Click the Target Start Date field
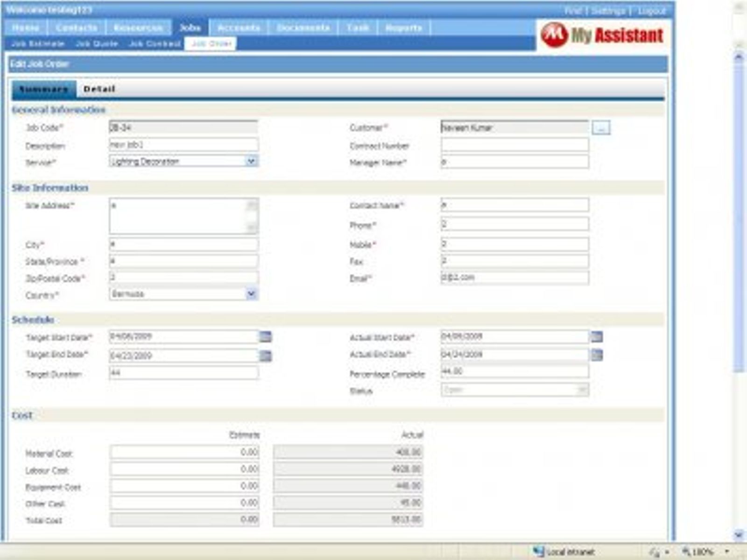The height and width of the screenshot is (560, 747). click(x=183, y=336)
